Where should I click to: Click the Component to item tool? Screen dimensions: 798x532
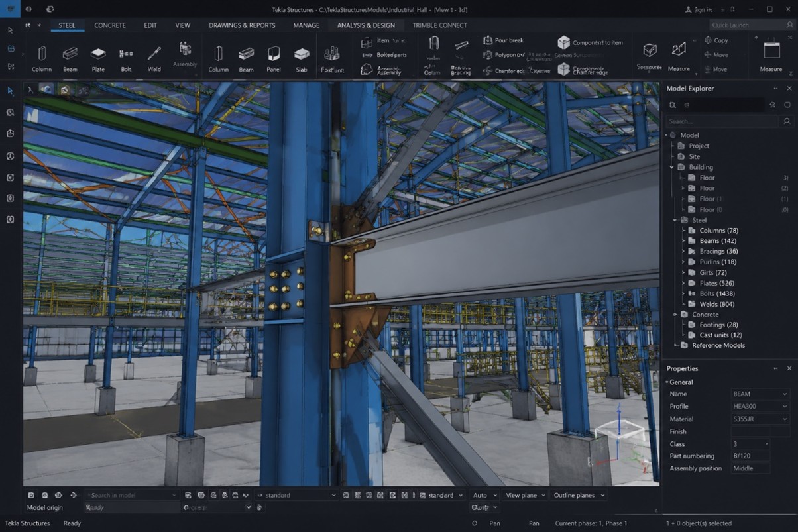(590, 42)
